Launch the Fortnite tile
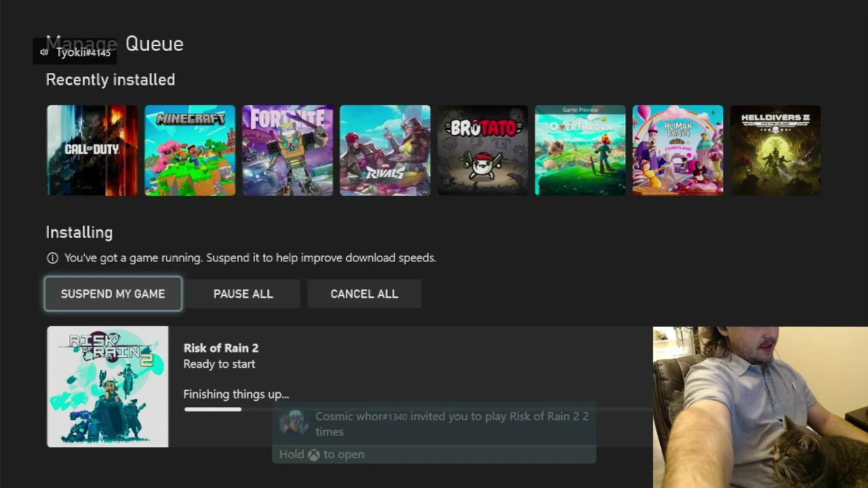 pos(288,150)
